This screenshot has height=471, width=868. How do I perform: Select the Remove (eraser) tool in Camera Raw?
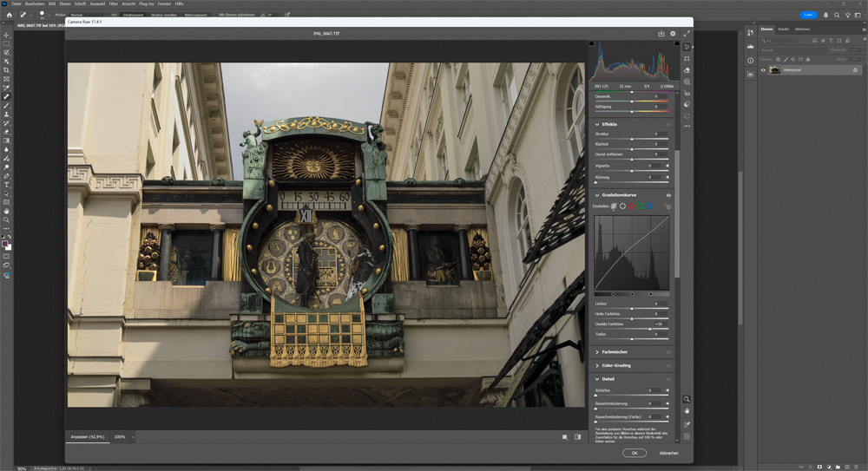[687, 70]
